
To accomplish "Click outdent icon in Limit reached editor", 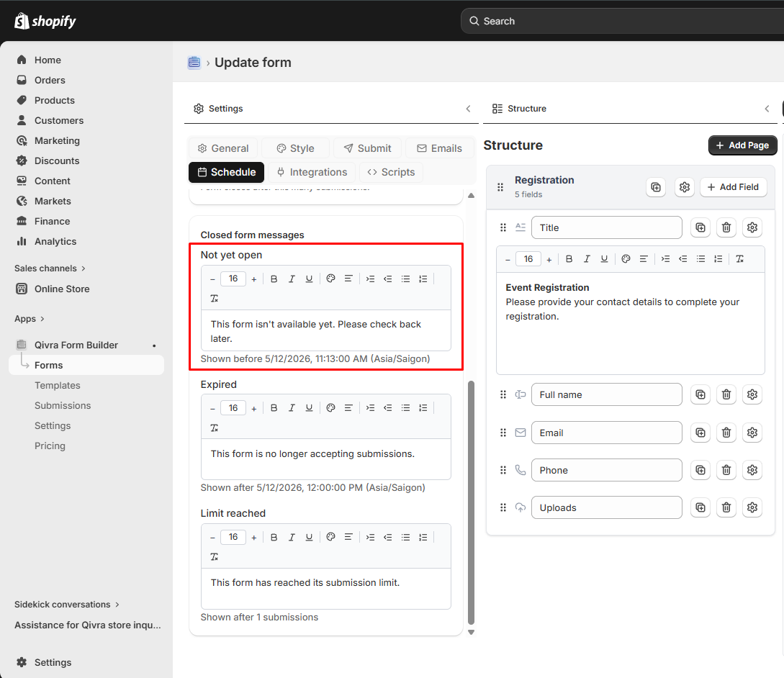I will pyautogui.click(x=387, y=537).
